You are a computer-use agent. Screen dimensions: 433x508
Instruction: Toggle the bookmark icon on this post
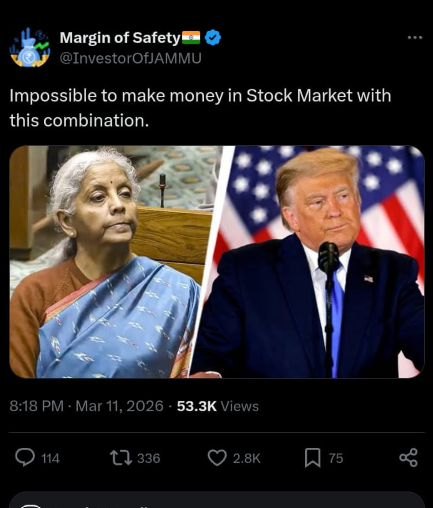312,458
